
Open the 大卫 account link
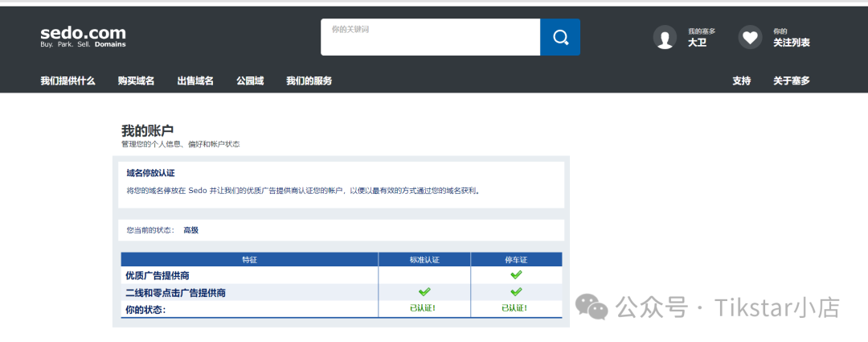click(x=698, y=43)
